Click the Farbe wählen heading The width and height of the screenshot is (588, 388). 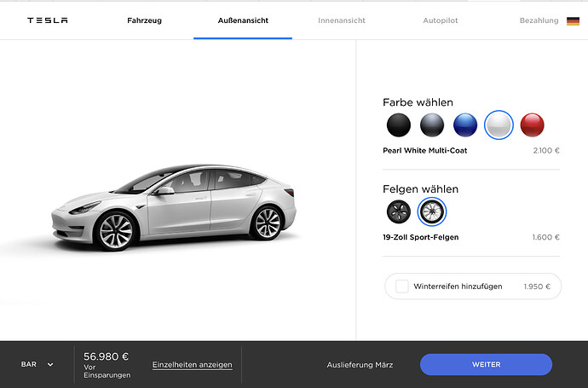(x=418, y=102)
